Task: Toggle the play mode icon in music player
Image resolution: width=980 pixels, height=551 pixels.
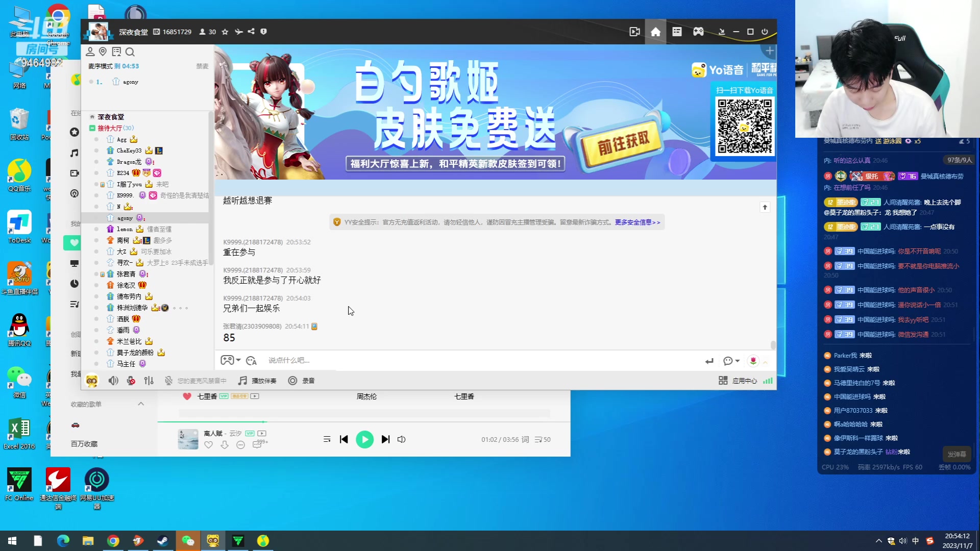Action: 327,439
